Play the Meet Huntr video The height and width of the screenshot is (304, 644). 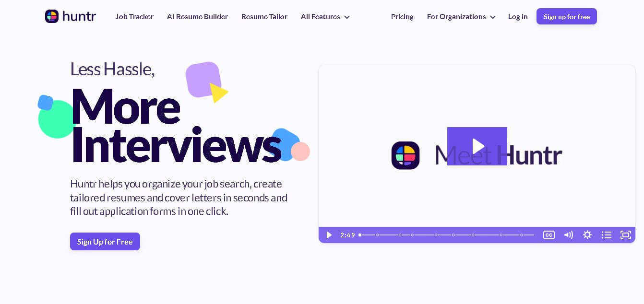coord(477,146)
